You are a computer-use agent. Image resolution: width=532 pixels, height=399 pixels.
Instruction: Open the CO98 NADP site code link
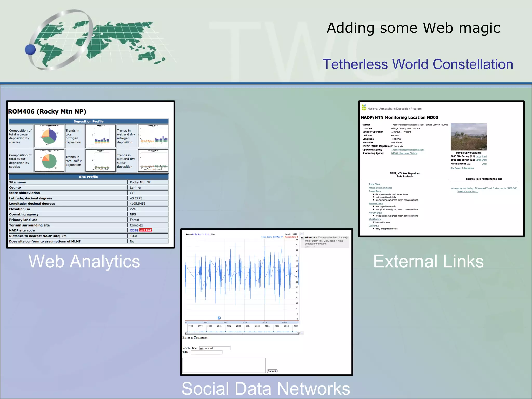pos(134,230)
